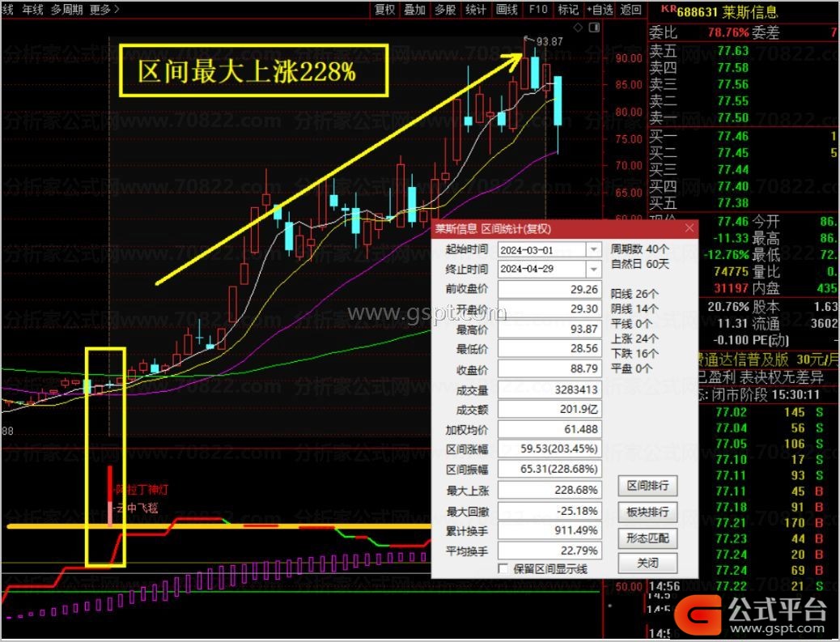Add stock via +自选
This screenshot has height=642, width=840.
600,10
